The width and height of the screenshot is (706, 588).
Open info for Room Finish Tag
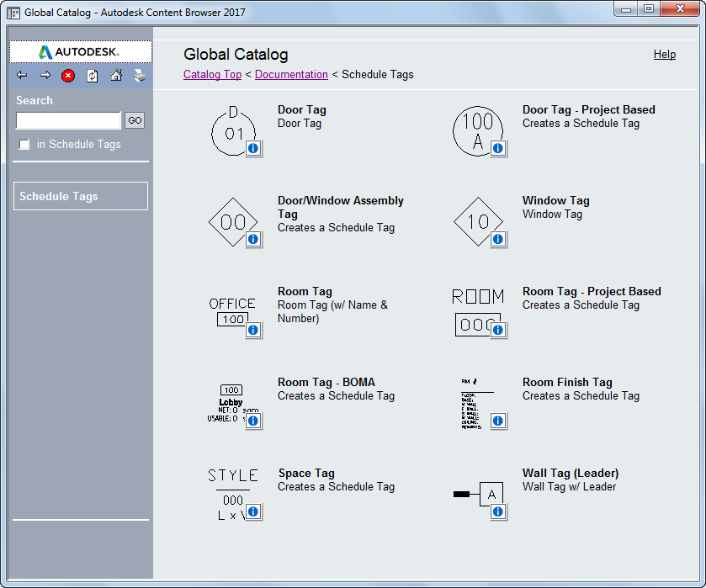(x=498, y=421)
